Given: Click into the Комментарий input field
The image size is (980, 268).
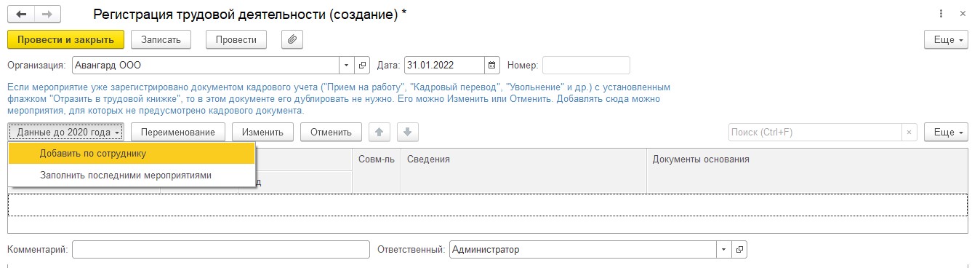Looking at the screenshot, I should 221,249.
